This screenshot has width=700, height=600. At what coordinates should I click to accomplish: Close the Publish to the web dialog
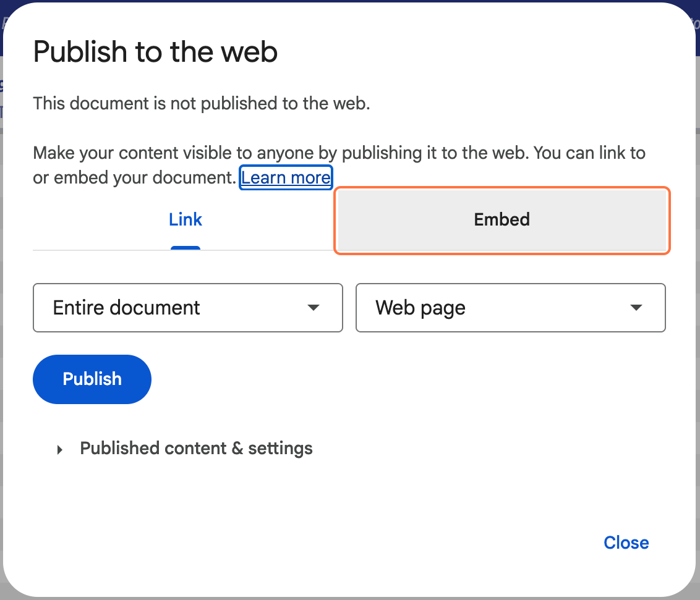pyautogui.click(x=626, y=543)
